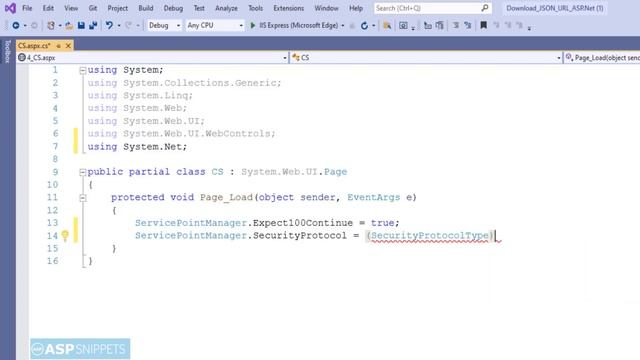Expand the Toolbox side panel

tap(7, 52)
